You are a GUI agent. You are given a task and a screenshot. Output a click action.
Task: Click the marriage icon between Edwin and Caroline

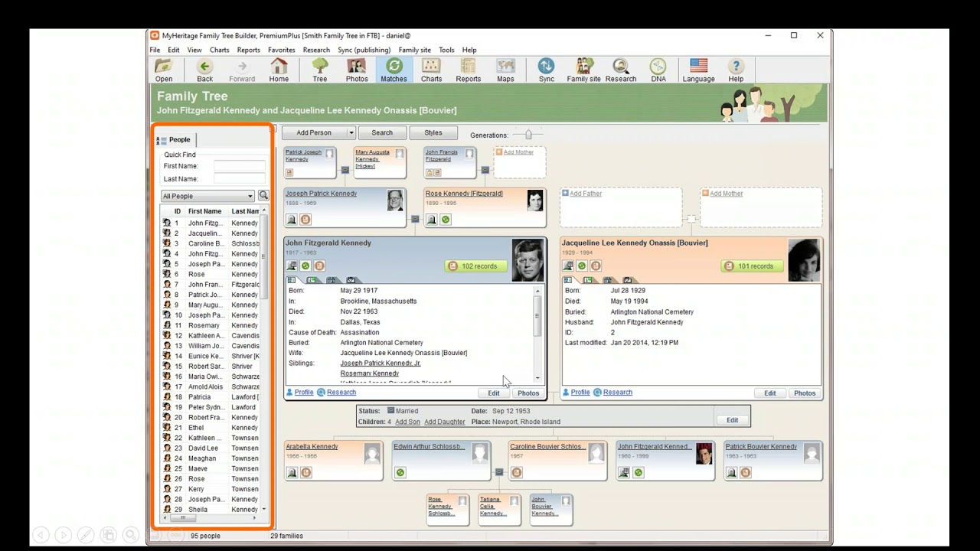[x=499, y=472]
